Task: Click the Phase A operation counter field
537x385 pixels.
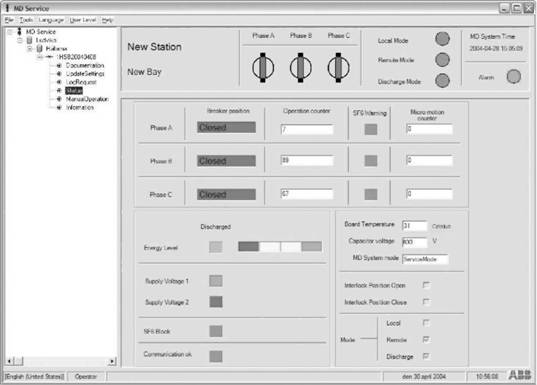Action: (307, 129)
